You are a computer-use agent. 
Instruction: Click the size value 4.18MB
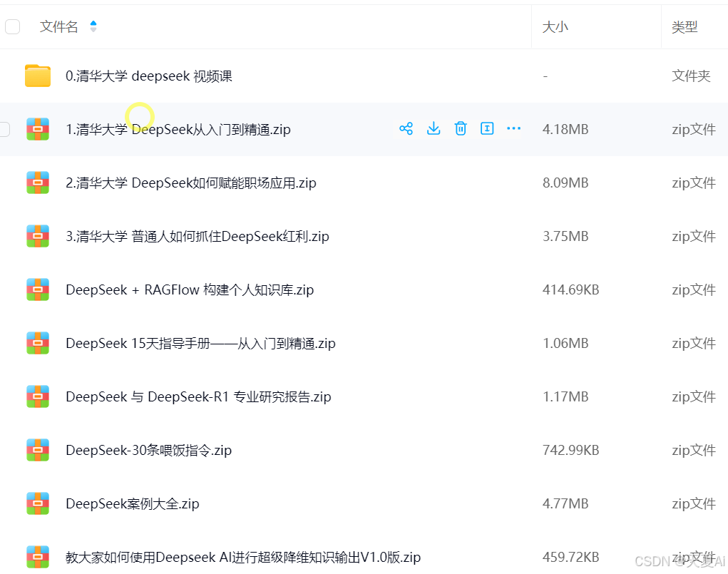click(x=565, y=129)
